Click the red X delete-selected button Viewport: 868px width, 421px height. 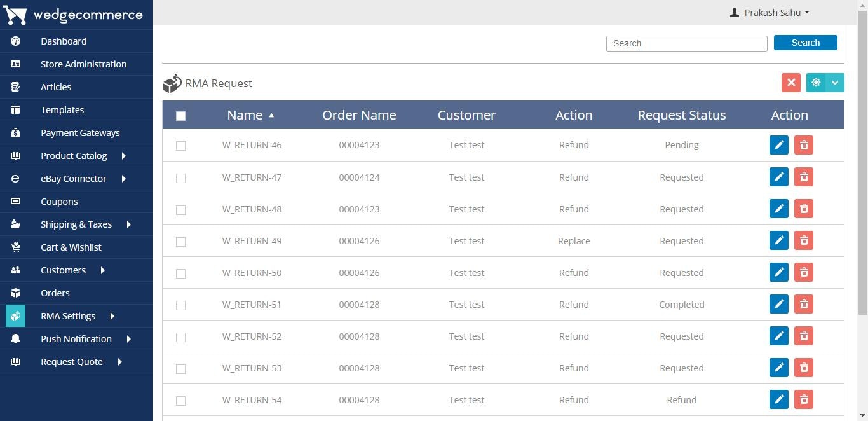point(791,83)
